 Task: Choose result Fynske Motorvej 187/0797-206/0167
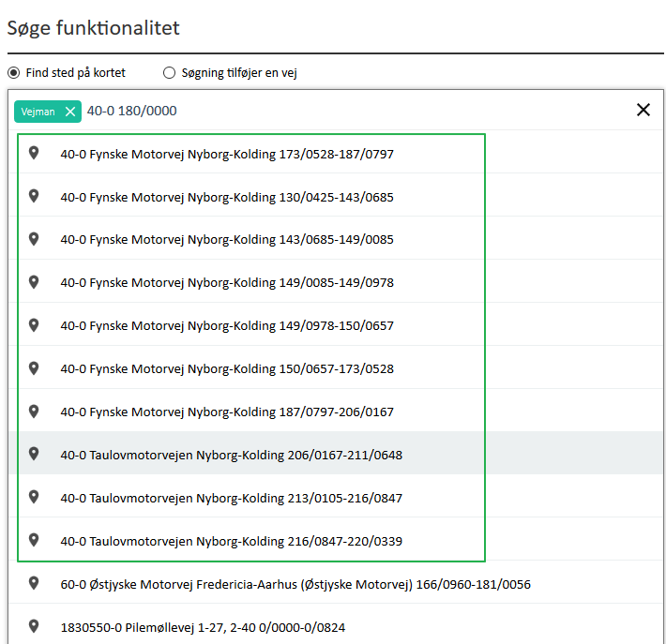point(227,412)
